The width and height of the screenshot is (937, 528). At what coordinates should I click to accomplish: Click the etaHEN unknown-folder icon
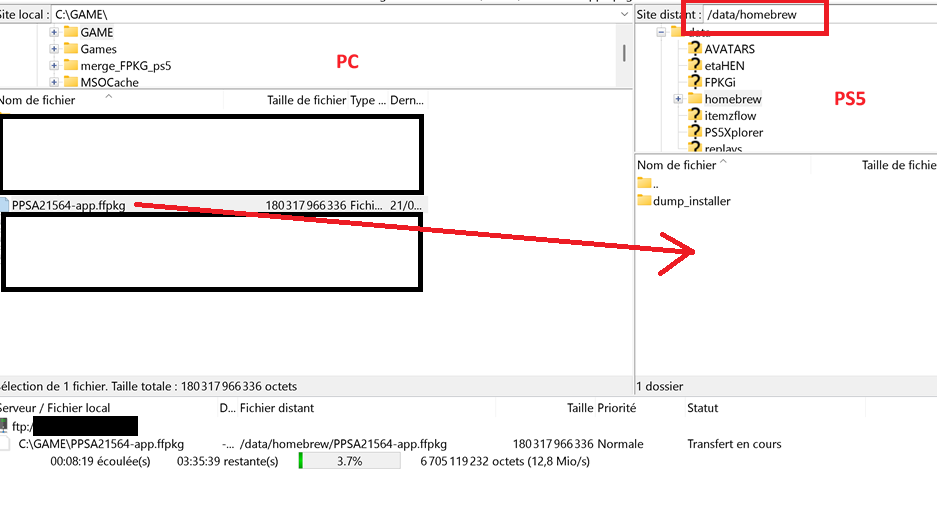(694, 65)
